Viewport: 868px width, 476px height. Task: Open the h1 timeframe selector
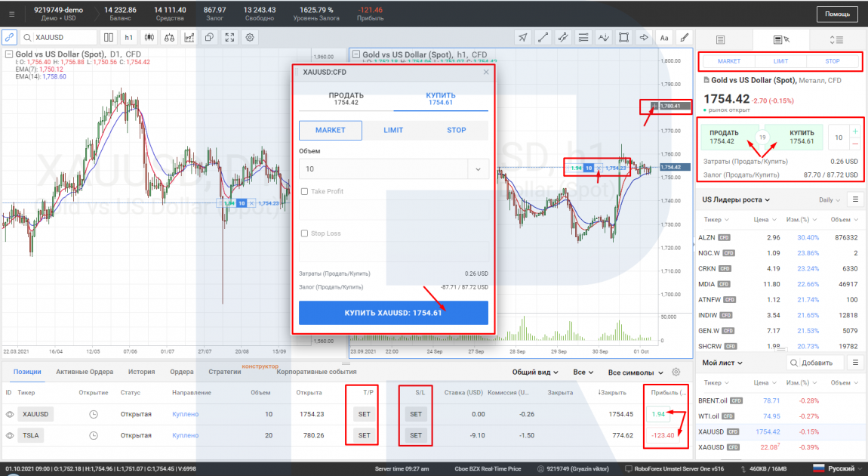coord(128,37)
